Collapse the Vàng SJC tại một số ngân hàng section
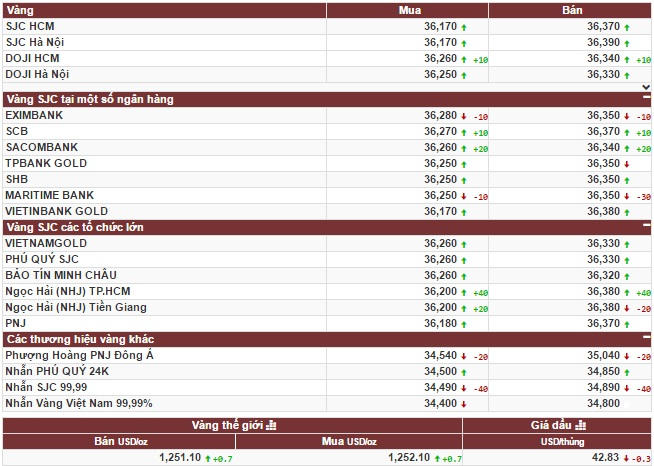 click(646, 99)
